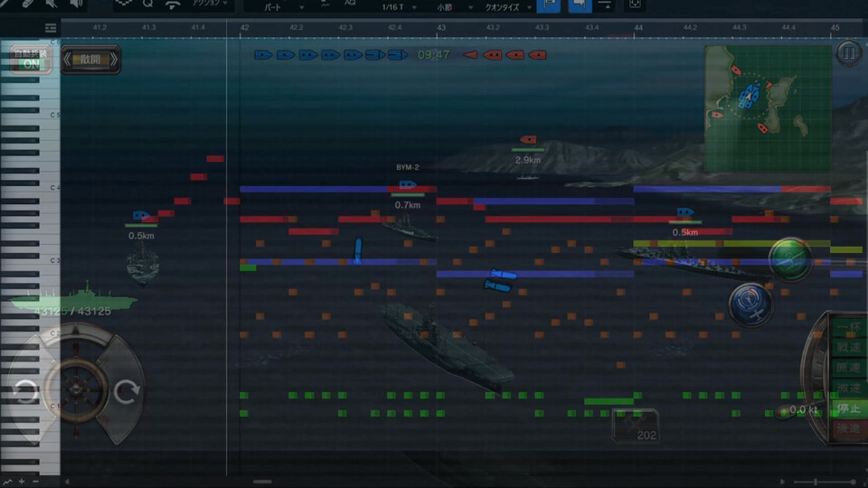Click the minus icon at bottom-left
Viewport: 868px width, 488px height.
[x=36, y=482]
